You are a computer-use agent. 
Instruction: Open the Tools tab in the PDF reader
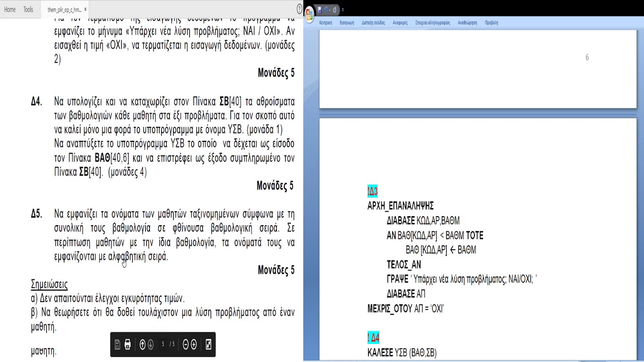(x=28, y=10)
